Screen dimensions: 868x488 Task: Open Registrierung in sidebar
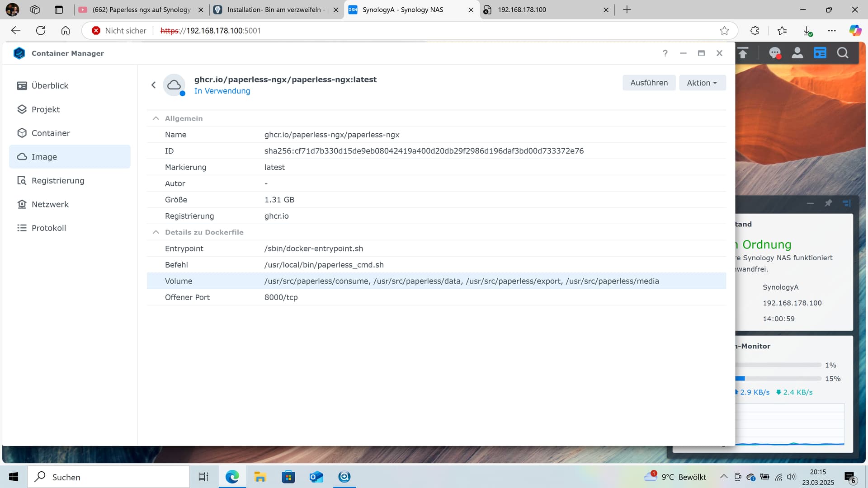click(70, 181)
